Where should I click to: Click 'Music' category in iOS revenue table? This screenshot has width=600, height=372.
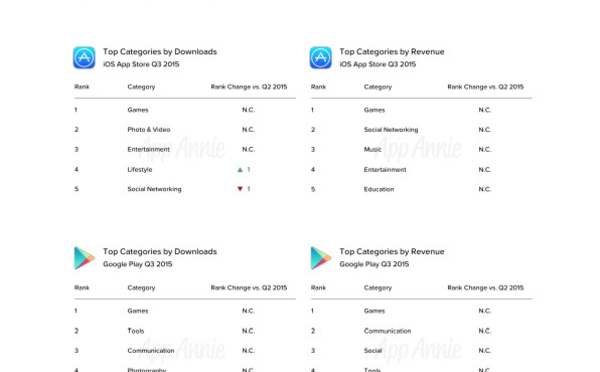pyautogui.click(x=373, y=149)
